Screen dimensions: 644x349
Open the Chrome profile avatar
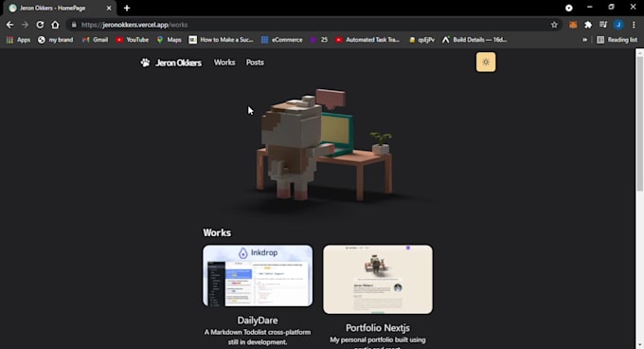pos(618,25)
